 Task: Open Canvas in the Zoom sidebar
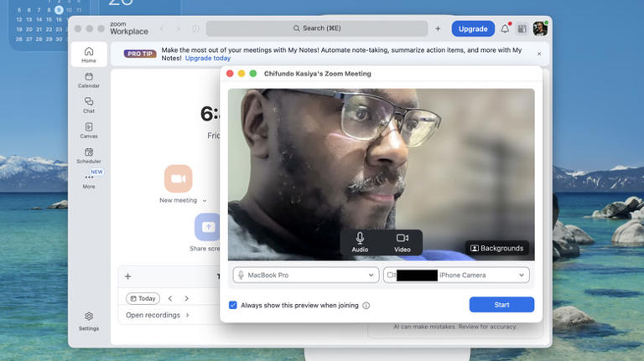pos(89,131)
